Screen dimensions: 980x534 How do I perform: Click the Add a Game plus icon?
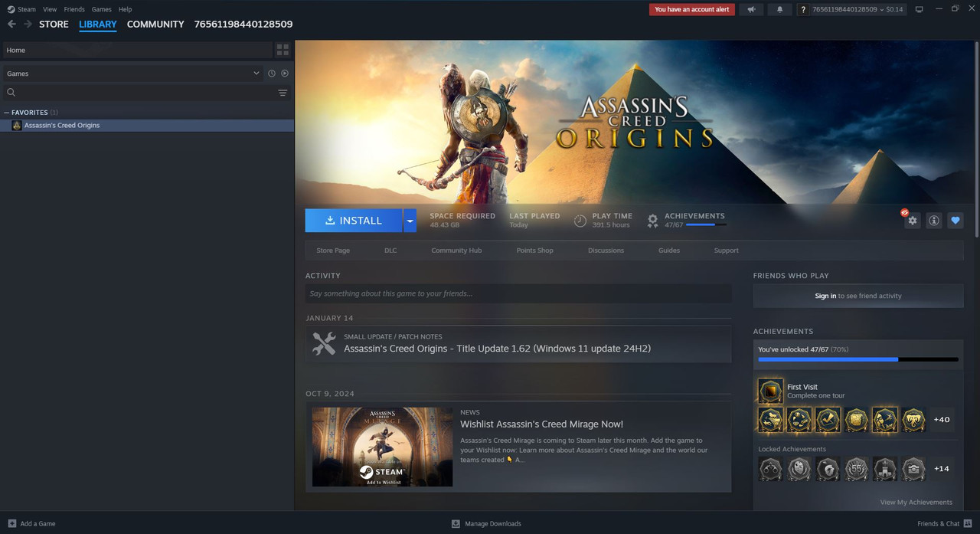(x=11, y=523)
